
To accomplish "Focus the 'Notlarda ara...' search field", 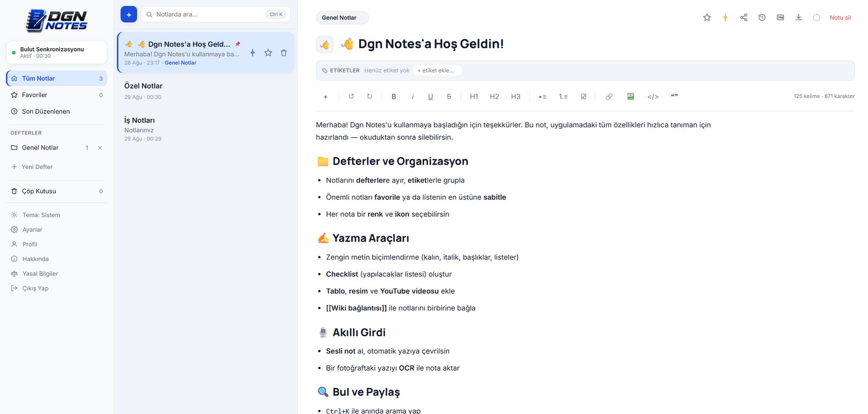I will 215,15.
